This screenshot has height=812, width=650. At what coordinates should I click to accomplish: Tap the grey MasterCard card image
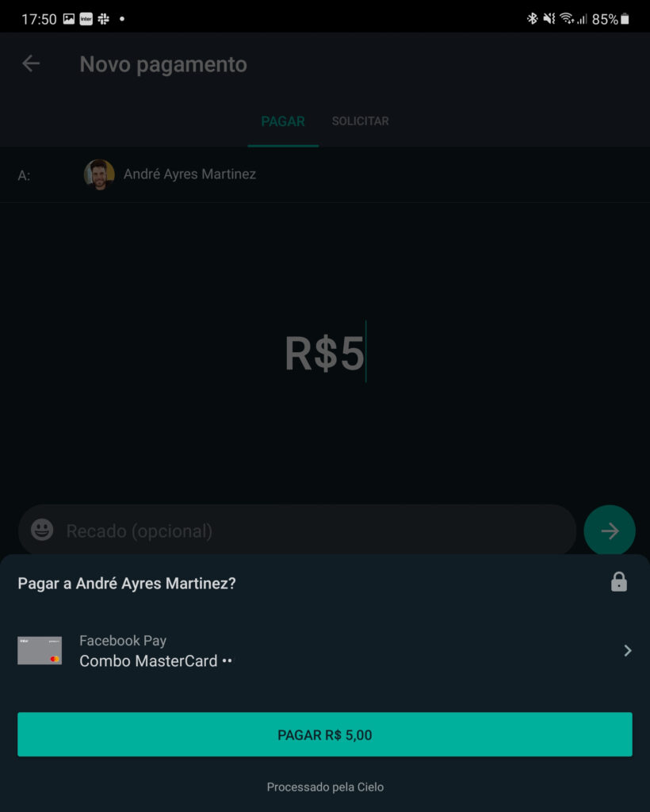pyautogui.click(x=40, y=650)
